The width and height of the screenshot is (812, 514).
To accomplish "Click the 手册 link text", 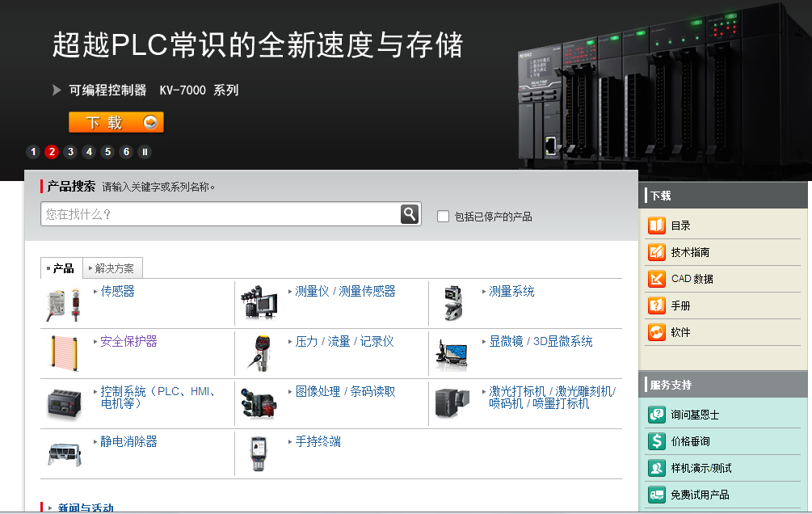I will pyautogui.click(x=680, y=305).
